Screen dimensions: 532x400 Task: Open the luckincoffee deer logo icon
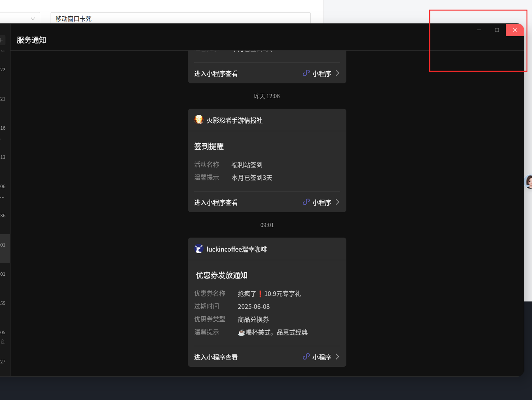199,249
